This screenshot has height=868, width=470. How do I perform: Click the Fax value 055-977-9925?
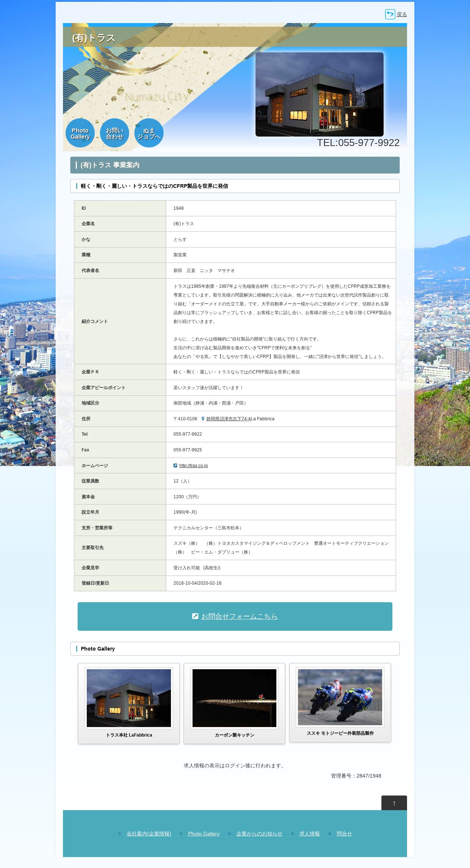(188, 450)
